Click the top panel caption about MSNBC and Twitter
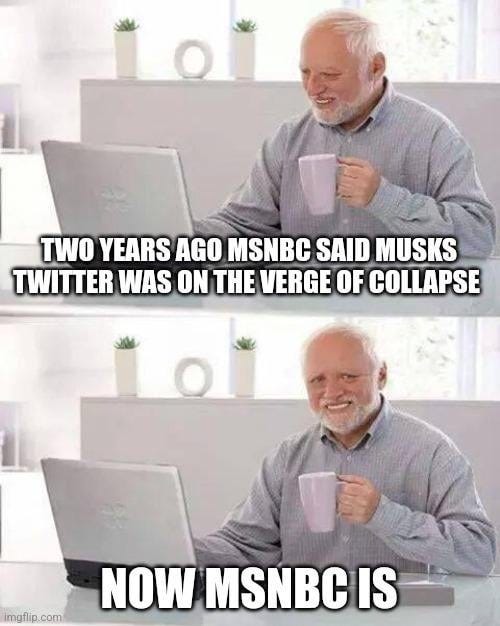The width and height of the screenshot is (500, 626). [x=248, y=267]
